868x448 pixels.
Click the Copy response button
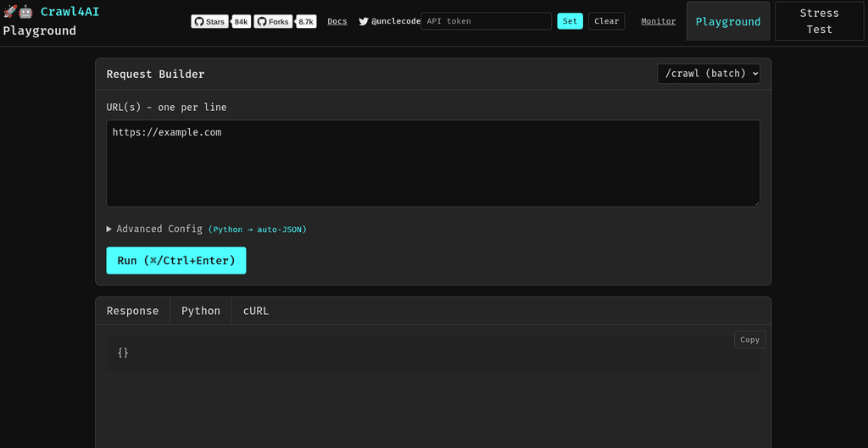[x=749, y=340]
